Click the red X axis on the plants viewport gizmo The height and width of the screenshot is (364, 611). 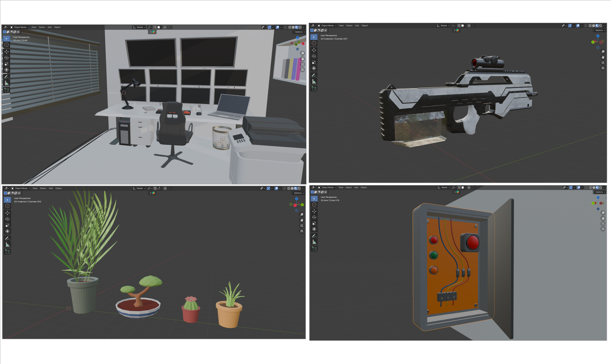pyautogui.click(x=295, y=205)
